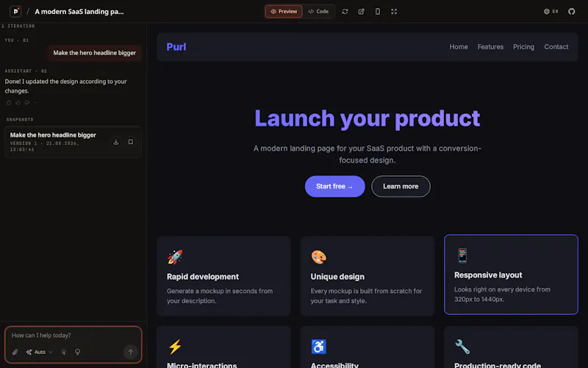Open more options under assistant reply
Viewport: 588px width, 368px height.
pyautogui.click(x=36, y=102)
